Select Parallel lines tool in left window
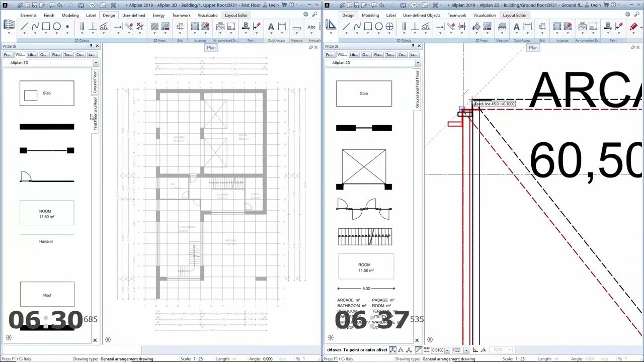644x362 pixels. [82, 27]
